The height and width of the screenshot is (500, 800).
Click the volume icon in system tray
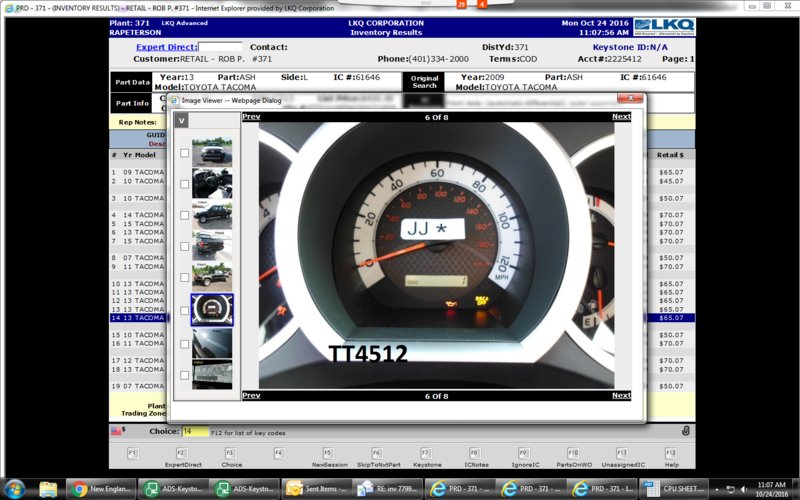coord(744,489)
